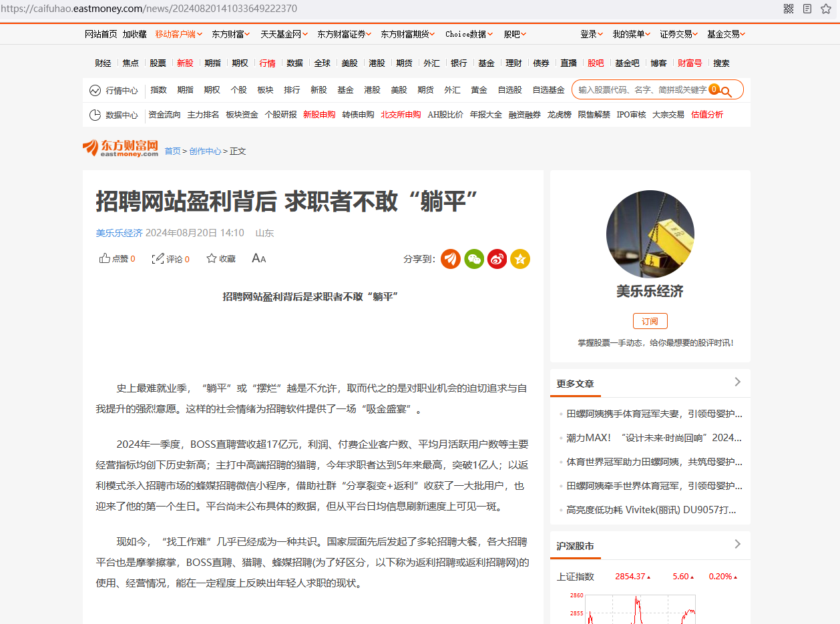Expand the 登录 dropdown
Screen dimensions: 840x624
(592, 34)
